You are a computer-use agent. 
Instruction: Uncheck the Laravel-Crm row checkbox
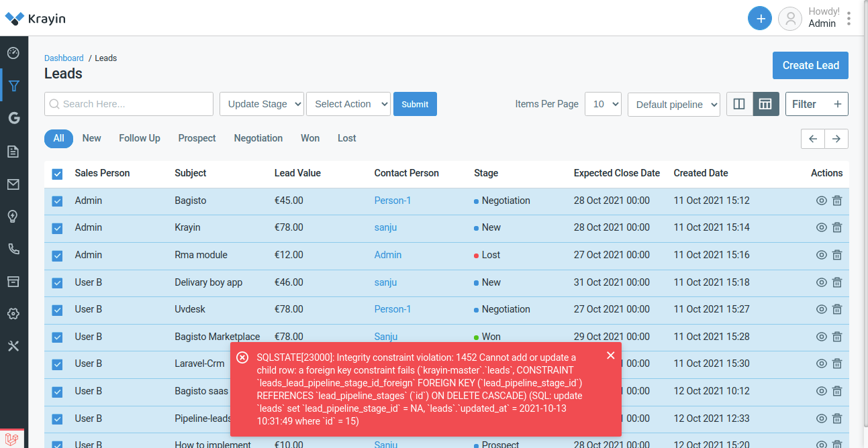[x=57, y=364]
